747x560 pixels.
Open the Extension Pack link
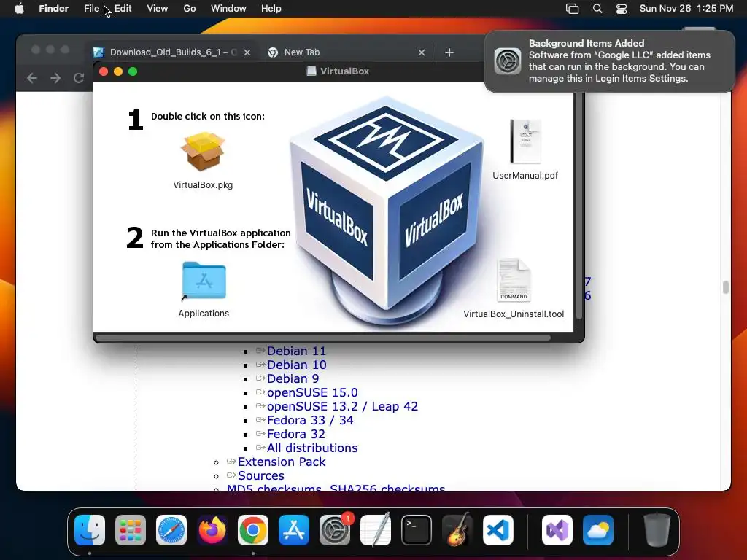click(282, 462)
